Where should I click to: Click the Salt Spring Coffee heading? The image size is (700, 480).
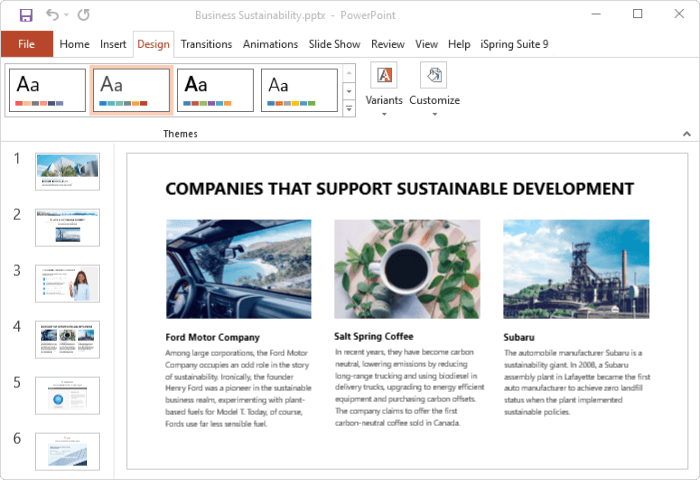point(374,337)
